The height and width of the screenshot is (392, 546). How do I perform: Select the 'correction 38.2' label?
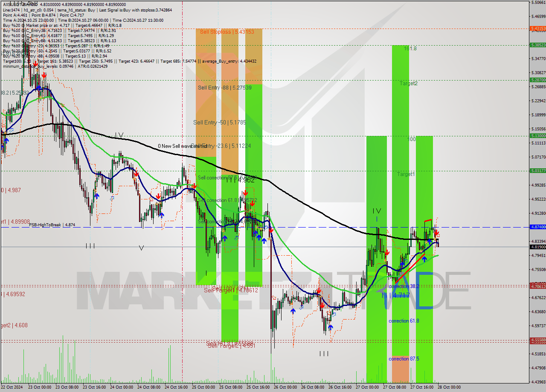[x=404, y=286]
